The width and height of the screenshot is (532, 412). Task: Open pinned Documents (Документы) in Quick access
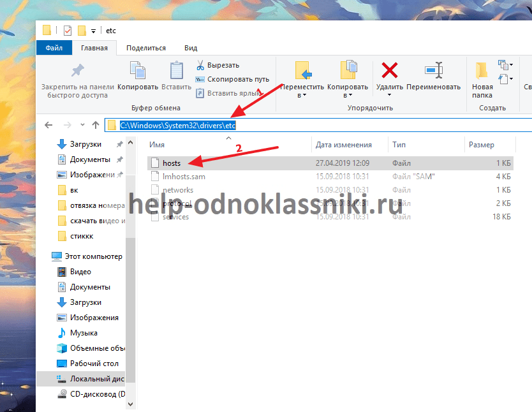90,159
